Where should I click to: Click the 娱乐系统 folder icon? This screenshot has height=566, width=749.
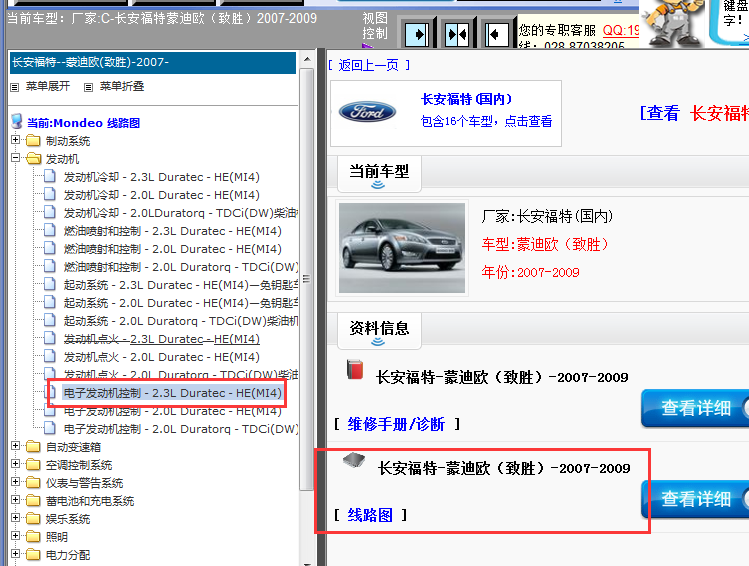(x=33, y=519)
